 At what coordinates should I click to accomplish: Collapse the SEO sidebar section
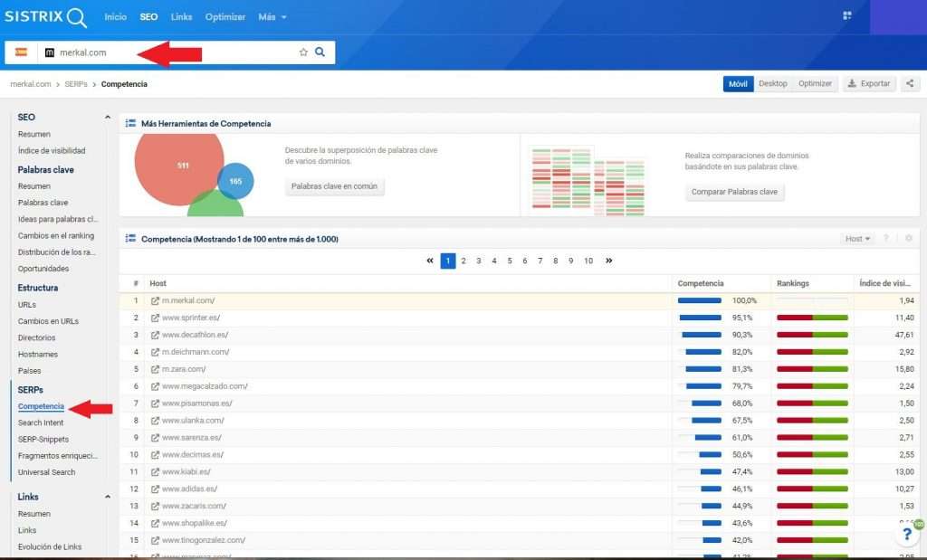coord(108,117)
